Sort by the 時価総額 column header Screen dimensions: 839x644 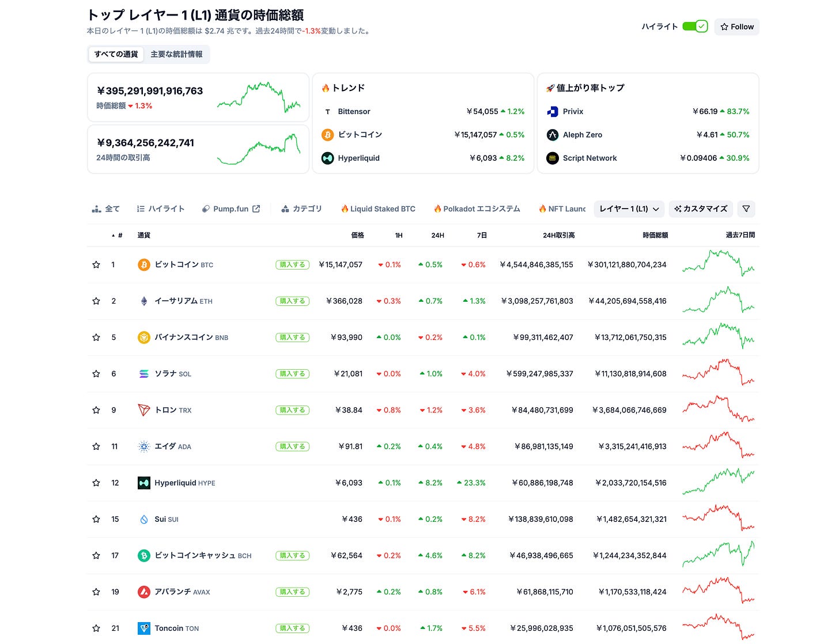655,235
